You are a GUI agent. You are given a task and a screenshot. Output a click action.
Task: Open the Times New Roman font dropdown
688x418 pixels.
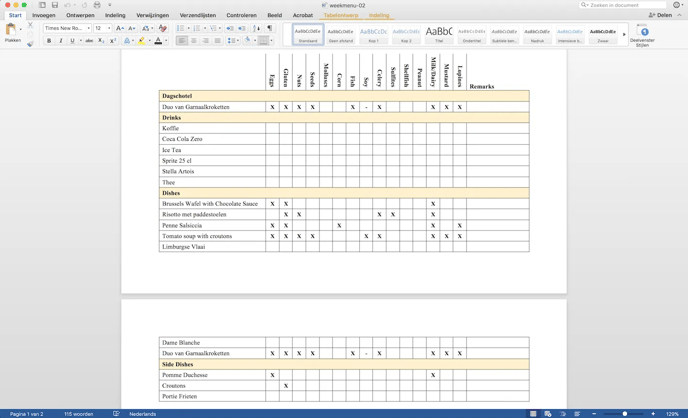(66, 28)
